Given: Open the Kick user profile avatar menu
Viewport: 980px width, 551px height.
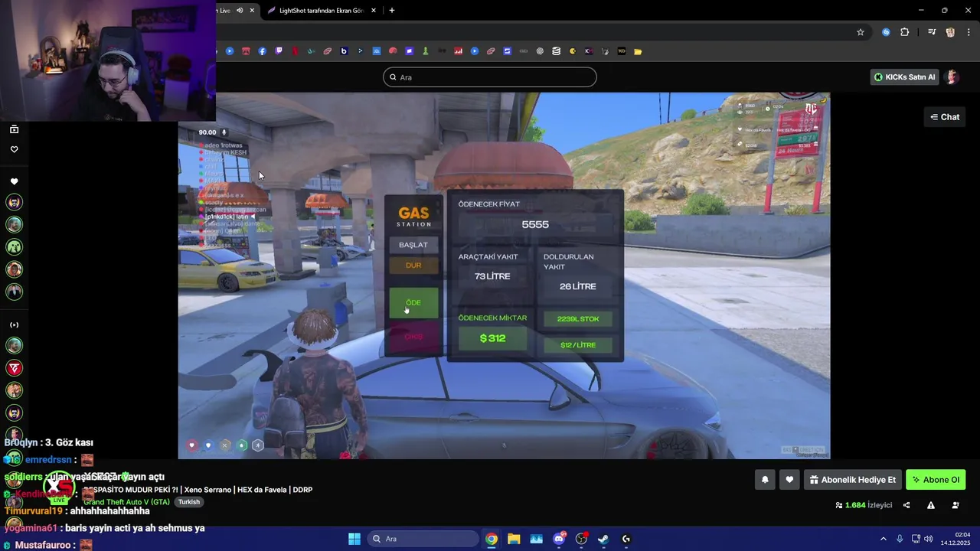Looking at the screenshot, I should [952, 77].
